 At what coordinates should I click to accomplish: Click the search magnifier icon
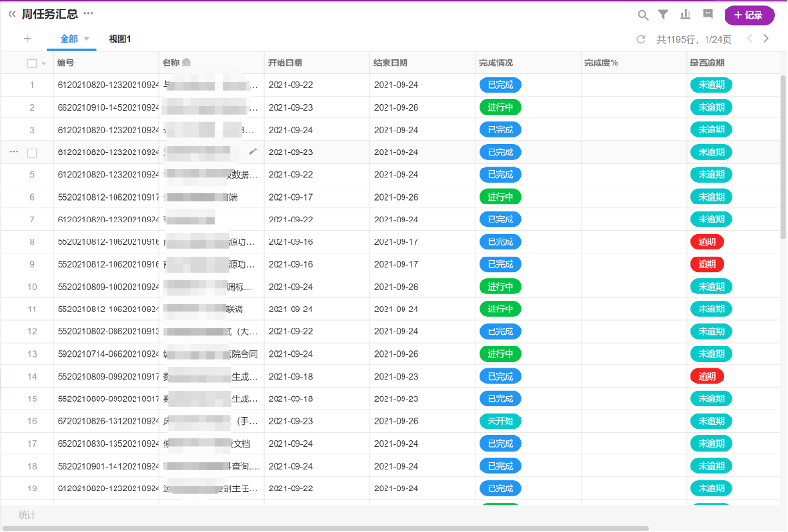tap(643, 15)
